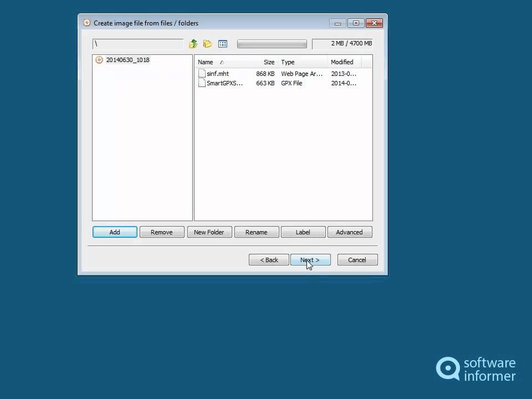Click the folder browse icon in toolbar
This screenshot has width=532, height=399.
click(x=208, y=44)
